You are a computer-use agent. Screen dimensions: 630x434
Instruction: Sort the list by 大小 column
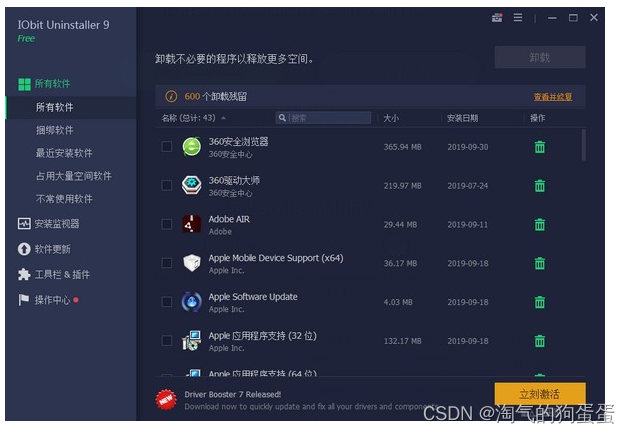tap(391, 118)
